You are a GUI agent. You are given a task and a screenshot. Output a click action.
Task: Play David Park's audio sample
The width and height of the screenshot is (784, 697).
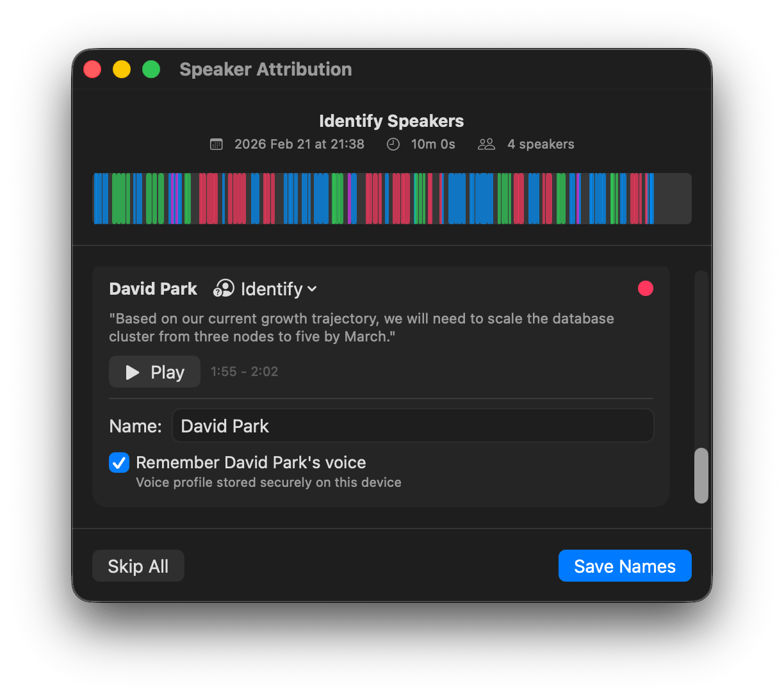(x=154, y=372)
